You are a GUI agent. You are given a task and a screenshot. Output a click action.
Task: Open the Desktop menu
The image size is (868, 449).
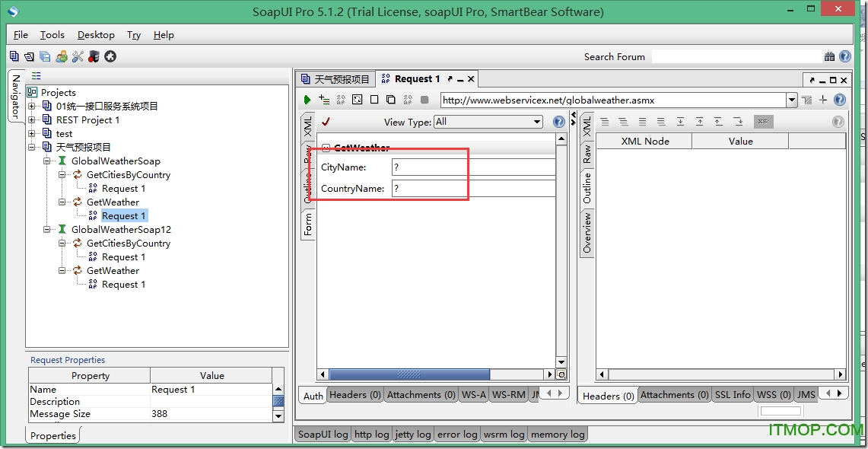tap(96, 35)
